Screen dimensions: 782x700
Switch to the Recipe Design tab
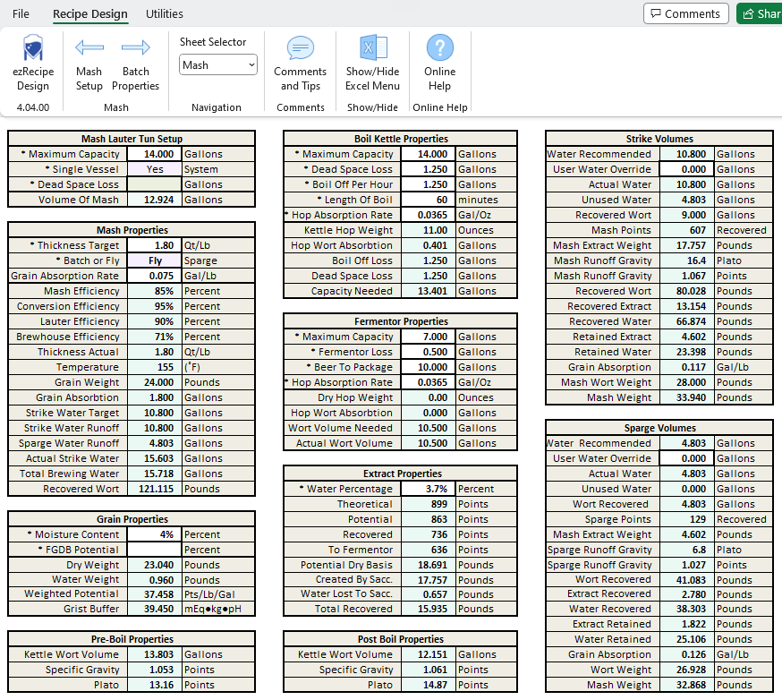90,14
